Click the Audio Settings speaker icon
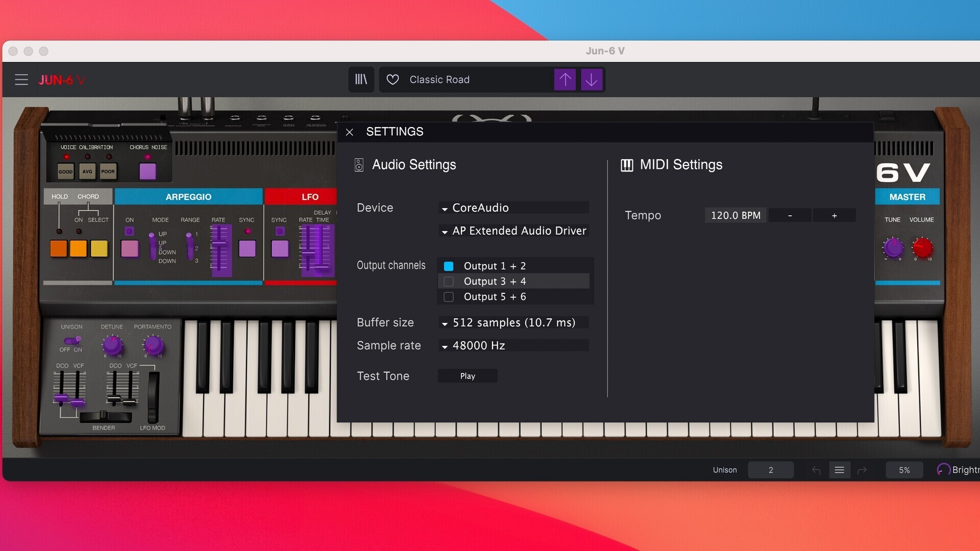The image size is (980, 551). click(x=359, y=165)
